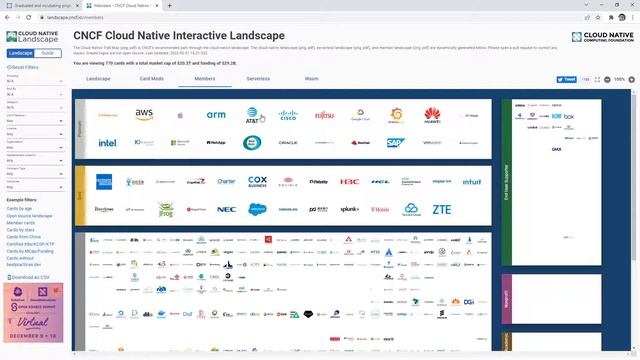Switch sidebar to Landscape mode
The height and width of the screenshot is (360, 640).
[21, 53]
